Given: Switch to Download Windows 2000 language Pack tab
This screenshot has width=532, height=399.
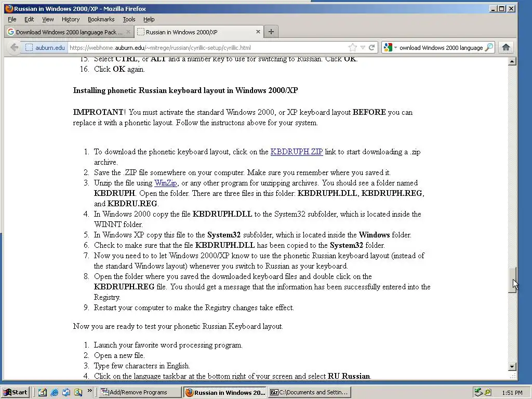Looking at the screenshot, I should pos(69,32).
